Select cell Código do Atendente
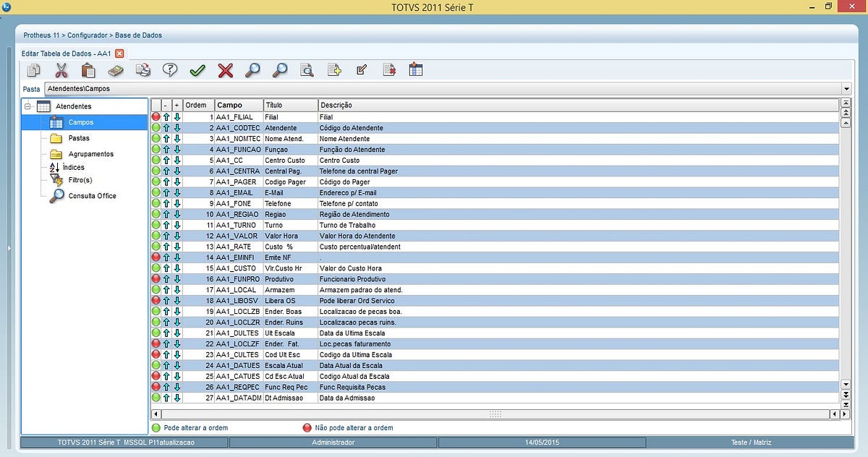Image resolution: width=868 pixels, height=457 pixels. coord(579,128)
